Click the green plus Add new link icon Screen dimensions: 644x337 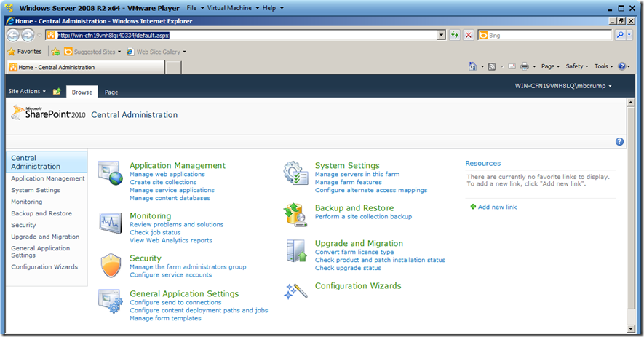[x=473, y=207]
